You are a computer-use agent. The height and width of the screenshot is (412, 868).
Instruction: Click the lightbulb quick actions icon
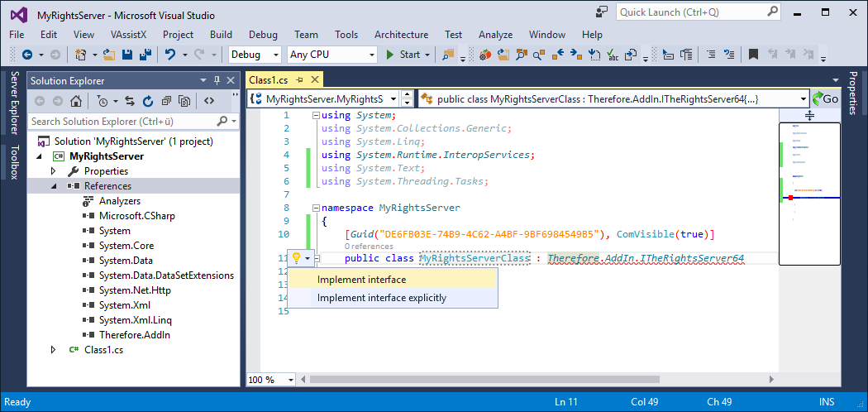[296, 257]
